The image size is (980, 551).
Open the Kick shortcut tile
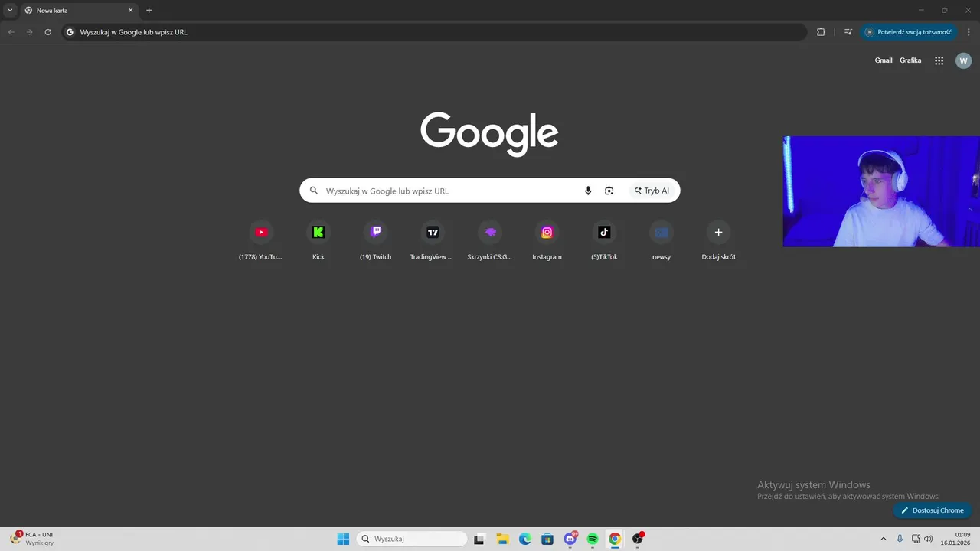tap(318, 241)
